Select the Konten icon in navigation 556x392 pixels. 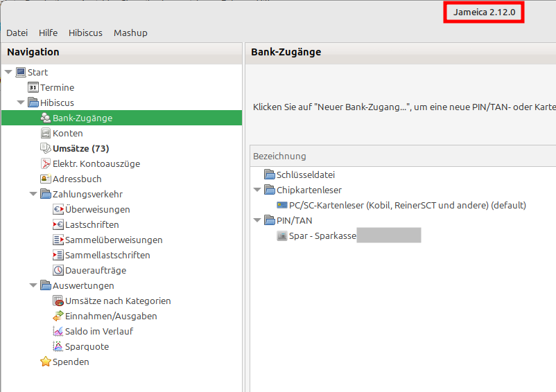click(x=46, y=134)
